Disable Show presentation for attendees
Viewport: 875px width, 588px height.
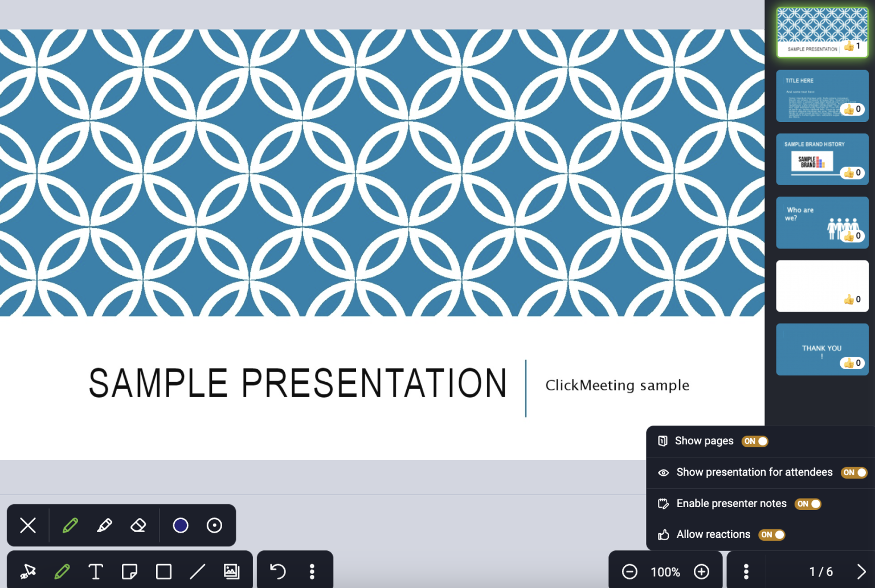[854, 472]
